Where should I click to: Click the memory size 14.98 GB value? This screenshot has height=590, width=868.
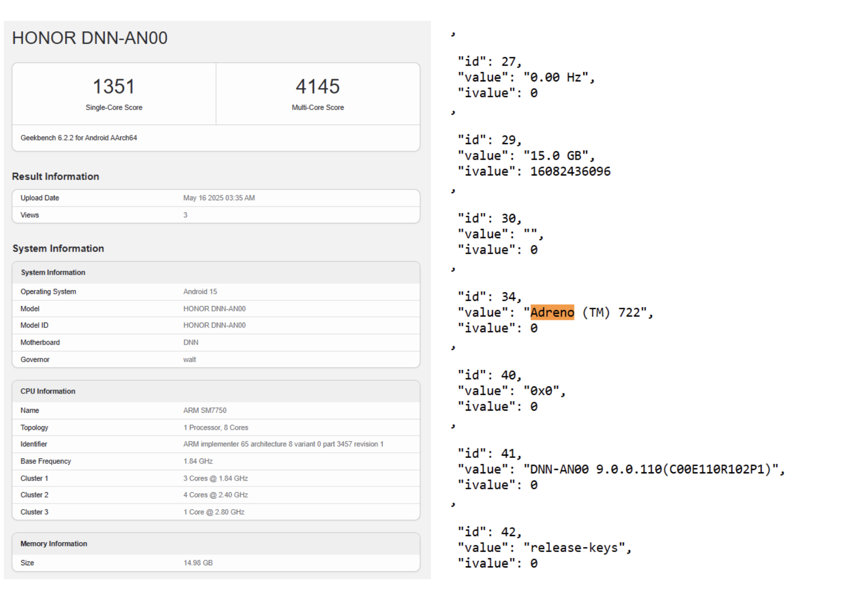pyautogui.click(x=198, y=563)
